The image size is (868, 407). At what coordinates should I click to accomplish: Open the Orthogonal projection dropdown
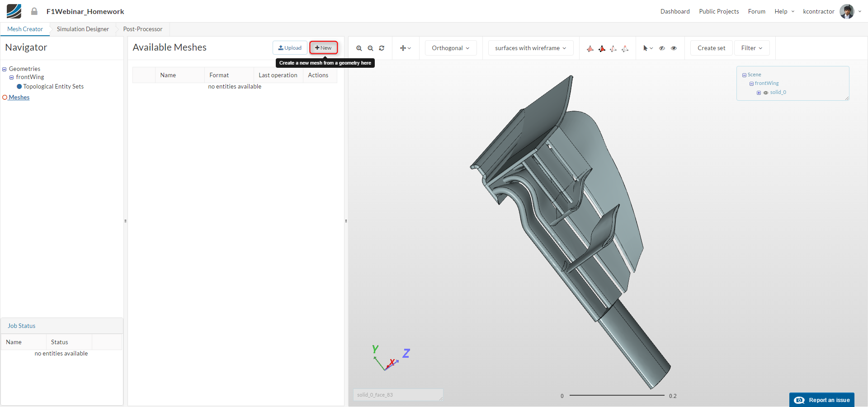click(x=450, y=48)
